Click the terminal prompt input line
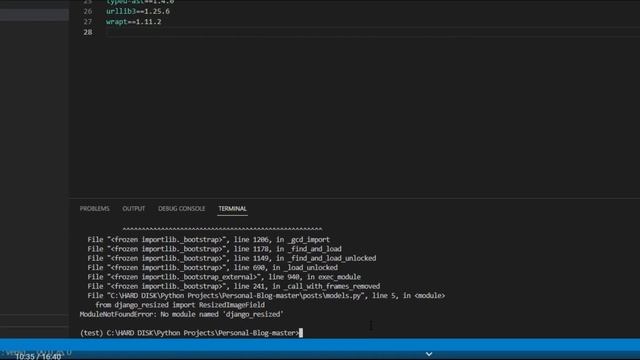640x360 pixels. click(x=191, y=333)
